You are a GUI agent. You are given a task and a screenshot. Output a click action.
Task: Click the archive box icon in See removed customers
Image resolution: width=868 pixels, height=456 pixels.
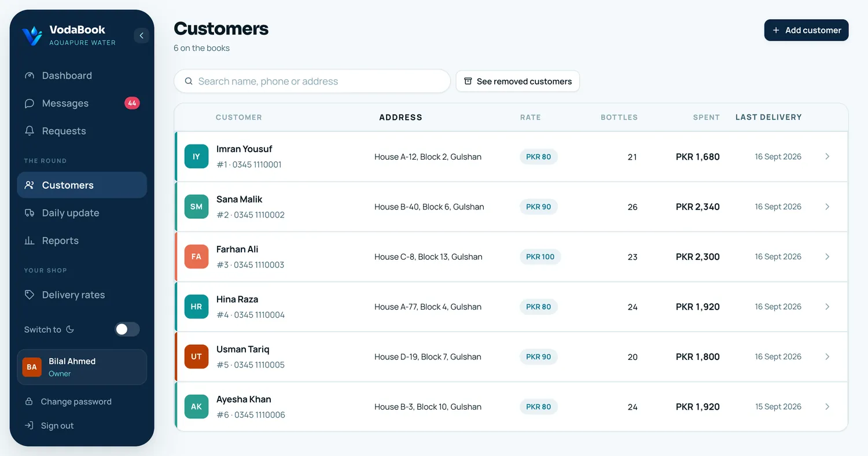point(468,82)
